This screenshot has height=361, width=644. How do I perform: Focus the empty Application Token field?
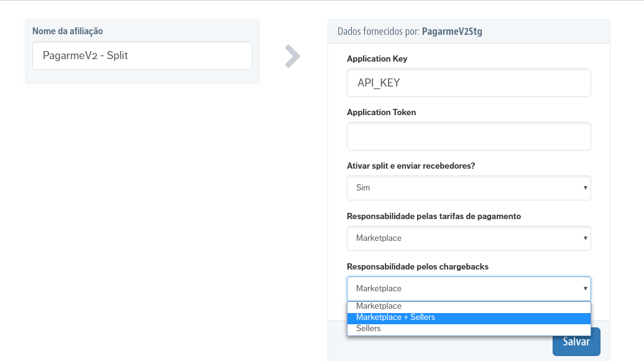(468, 136)
